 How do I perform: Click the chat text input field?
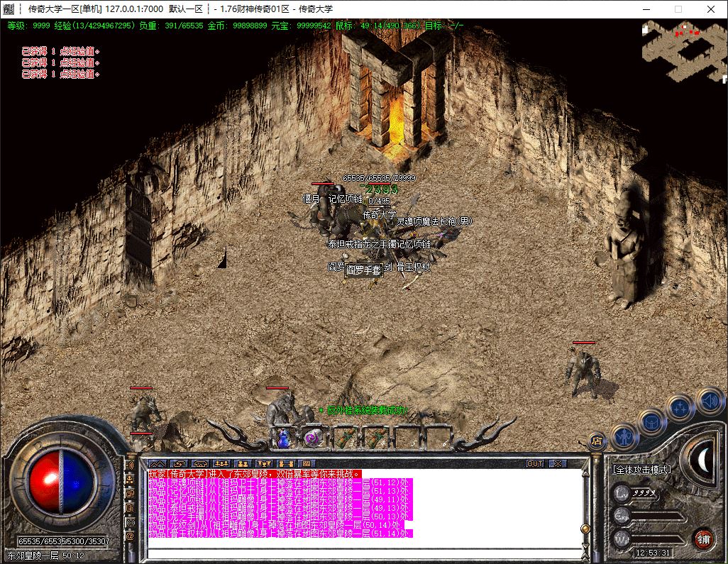(x=365, y=553)
